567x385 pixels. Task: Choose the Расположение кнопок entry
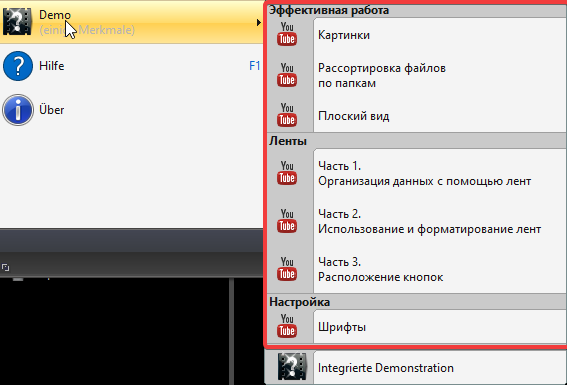(x=380, y=277)
